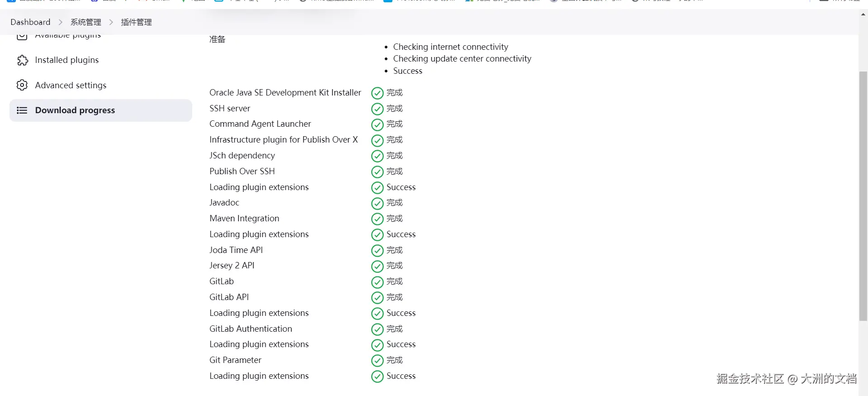Expand the chevron after Dashboard breadcrumb
868x396 pixels.
coord(61,22)
